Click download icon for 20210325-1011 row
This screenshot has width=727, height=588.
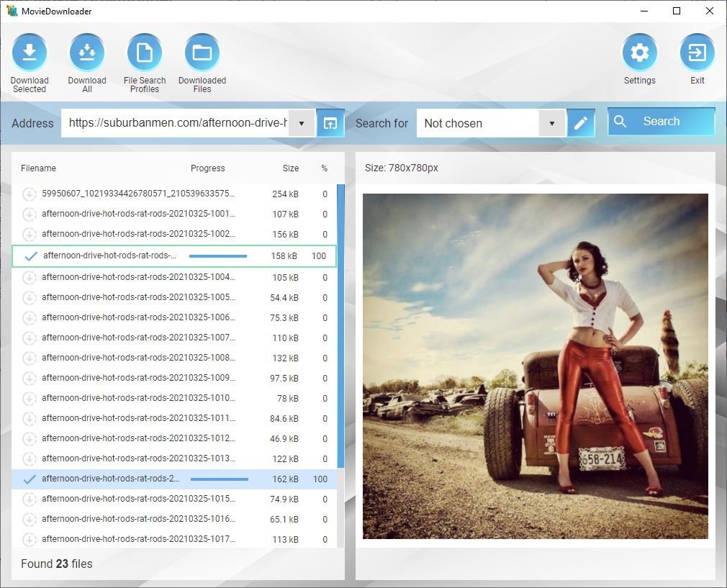tap(30, 419)
